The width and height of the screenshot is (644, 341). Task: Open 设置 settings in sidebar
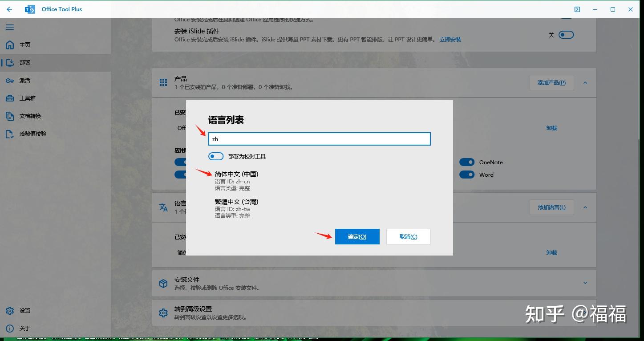tap(55, 310)
